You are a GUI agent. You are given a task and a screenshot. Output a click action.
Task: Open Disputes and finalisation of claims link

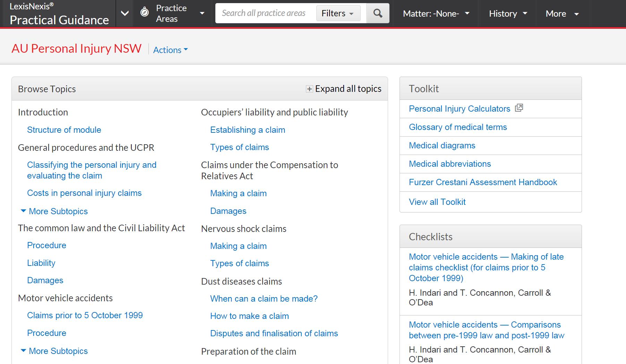tap(274, 333)
